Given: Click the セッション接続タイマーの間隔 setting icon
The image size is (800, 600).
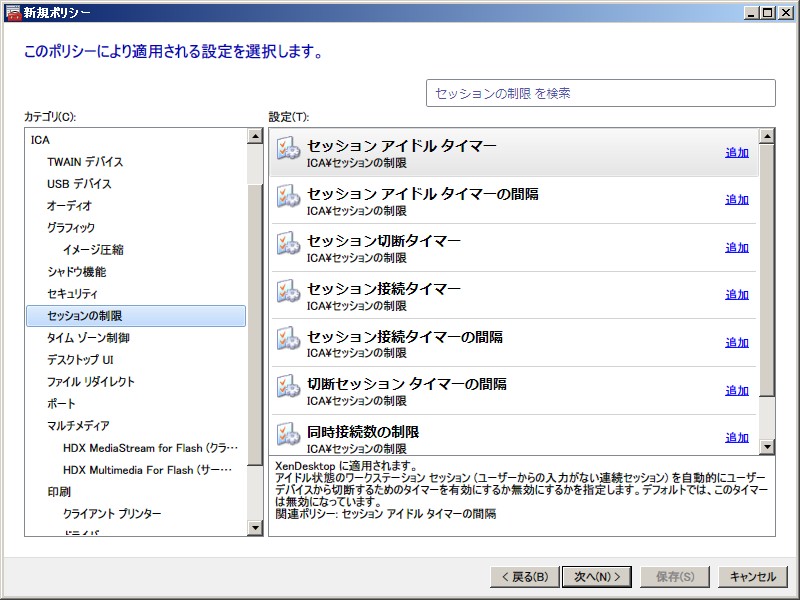Looking at the screenshot, I should click(x=288, y=342).
